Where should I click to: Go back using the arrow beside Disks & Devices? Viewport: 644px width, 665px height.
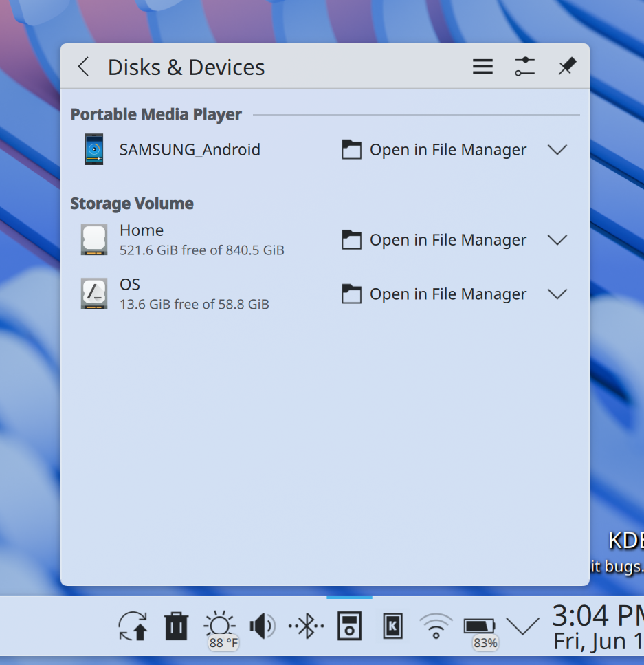(x=84, y=67)
